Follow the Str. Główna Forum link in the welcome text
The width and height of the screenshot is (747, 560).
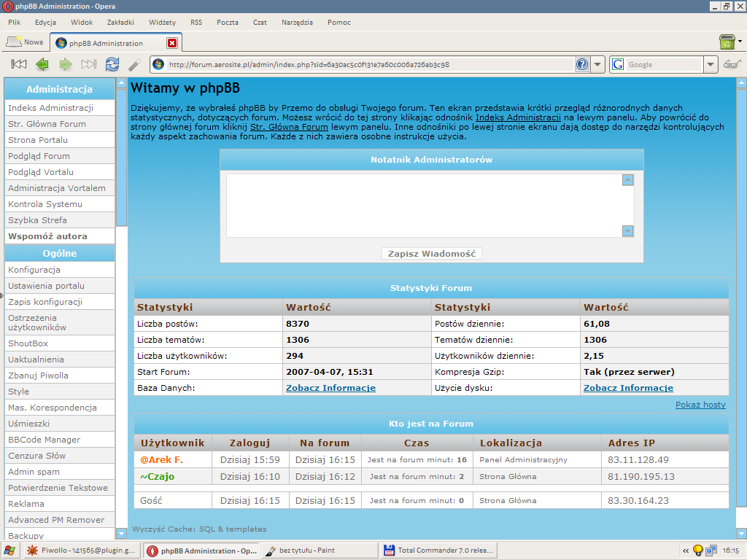(289, 127)
